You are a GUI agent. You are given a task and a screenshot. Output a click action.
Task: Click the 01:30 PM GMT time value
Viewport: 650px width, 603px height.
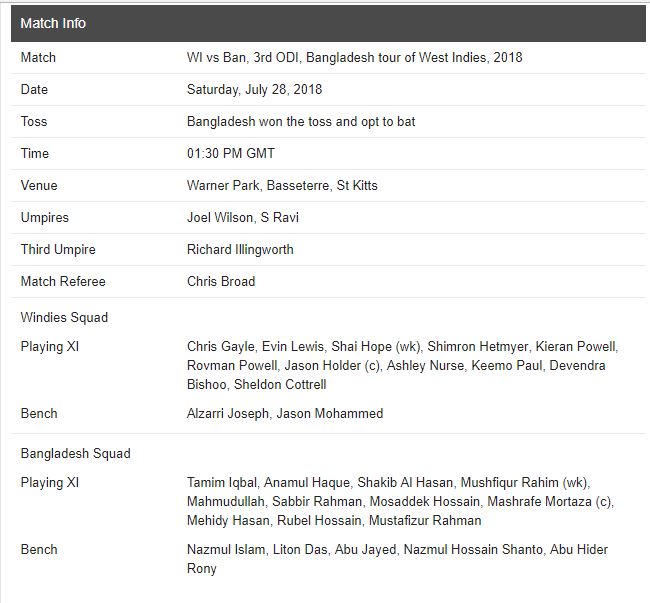click(230, 154)
